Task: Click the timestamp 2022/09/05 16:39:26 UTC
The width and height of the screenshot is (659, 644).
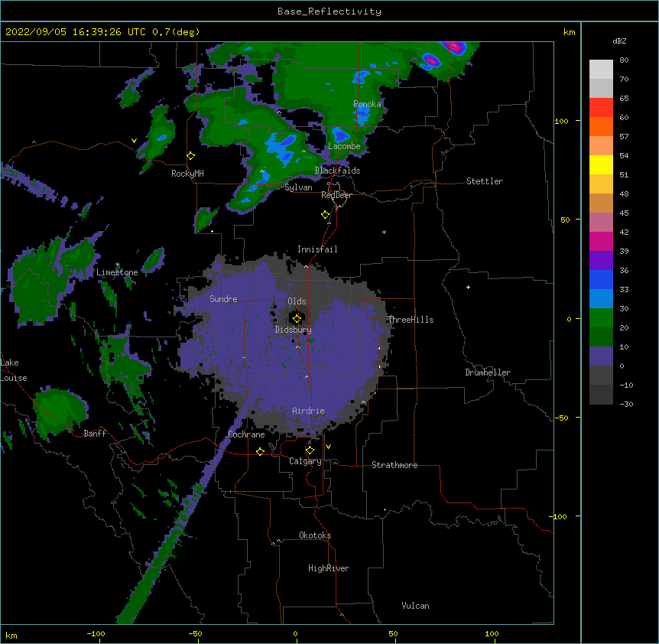Action: pyautogui.click(x=76, y=32)
